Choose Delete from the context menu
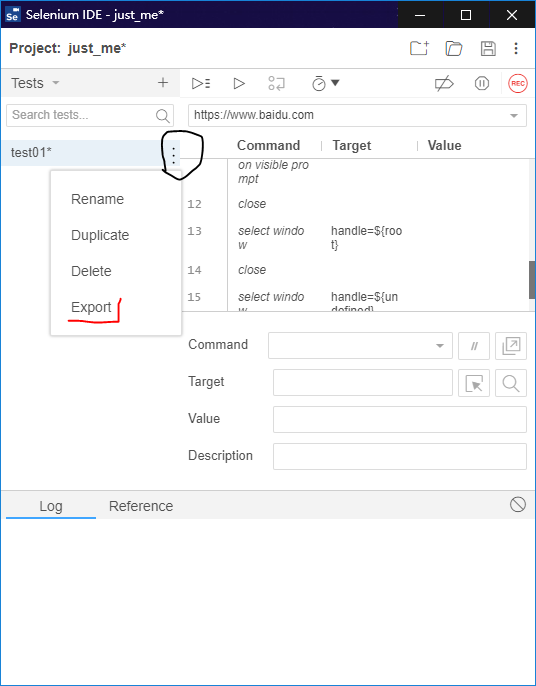The height and width of the screenshot is (686, 536). 91,271
